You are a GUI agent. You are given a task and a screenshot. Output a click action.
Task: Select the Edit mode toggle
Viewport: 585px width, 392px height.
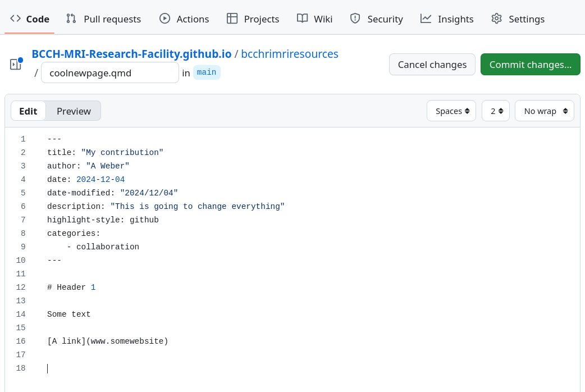point(28,111)
